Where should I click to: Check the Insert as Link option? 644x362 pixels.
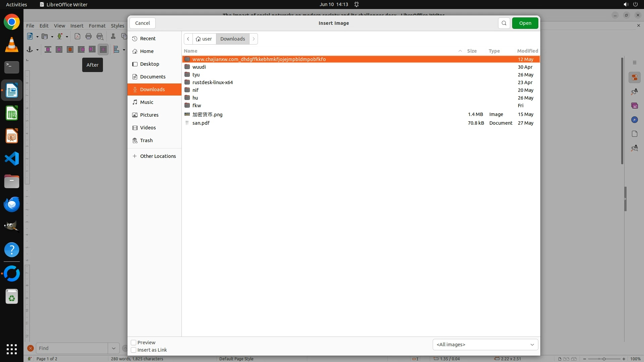click(x=133, y=350)
